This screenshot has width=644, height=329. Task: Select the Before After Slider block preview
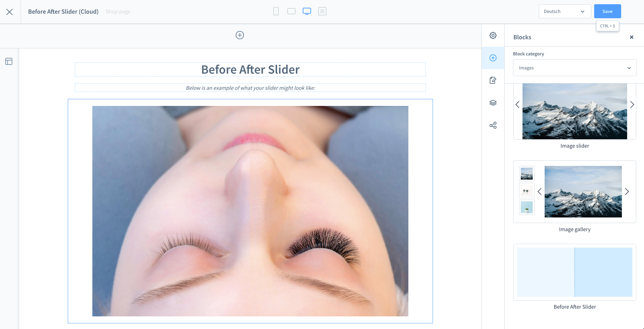coord(575,272)
